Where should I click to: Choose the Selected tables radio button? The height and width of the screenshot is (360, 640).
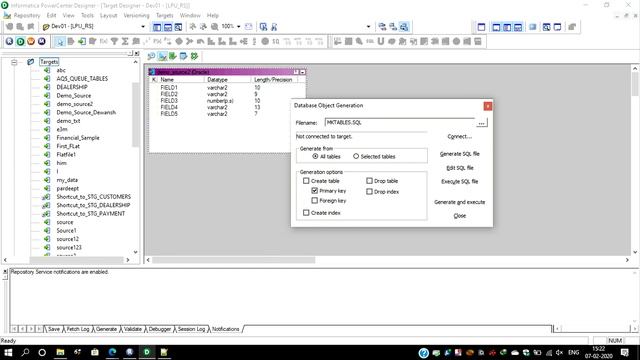tap(356, 156)
